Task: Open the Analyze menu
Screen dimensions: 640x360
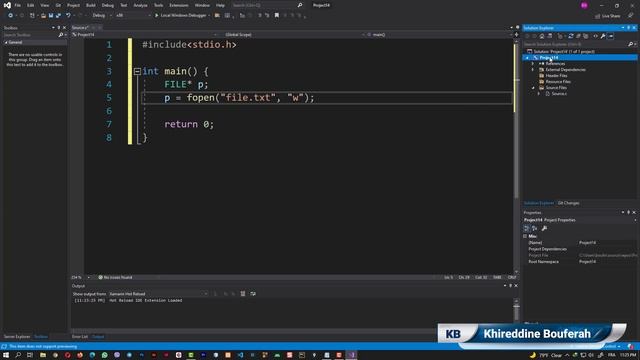Action: (x=140, y=5)
